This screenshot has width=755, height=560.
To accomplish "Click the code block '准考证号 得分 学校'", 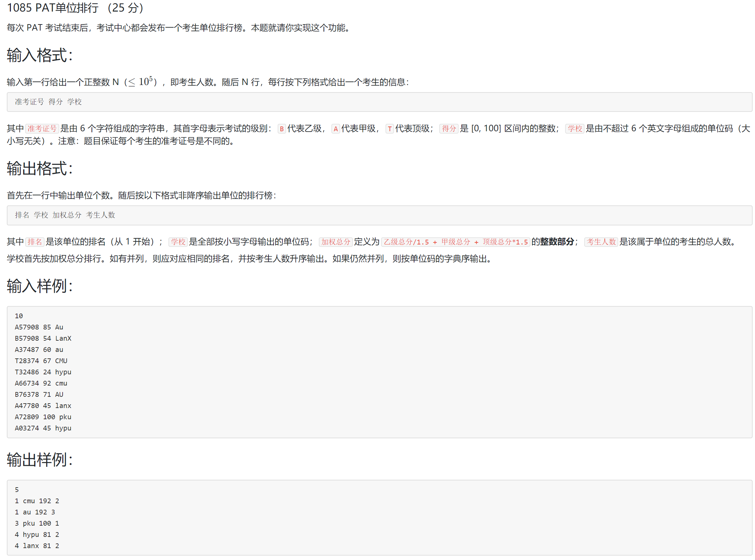I will pos(48,102).
